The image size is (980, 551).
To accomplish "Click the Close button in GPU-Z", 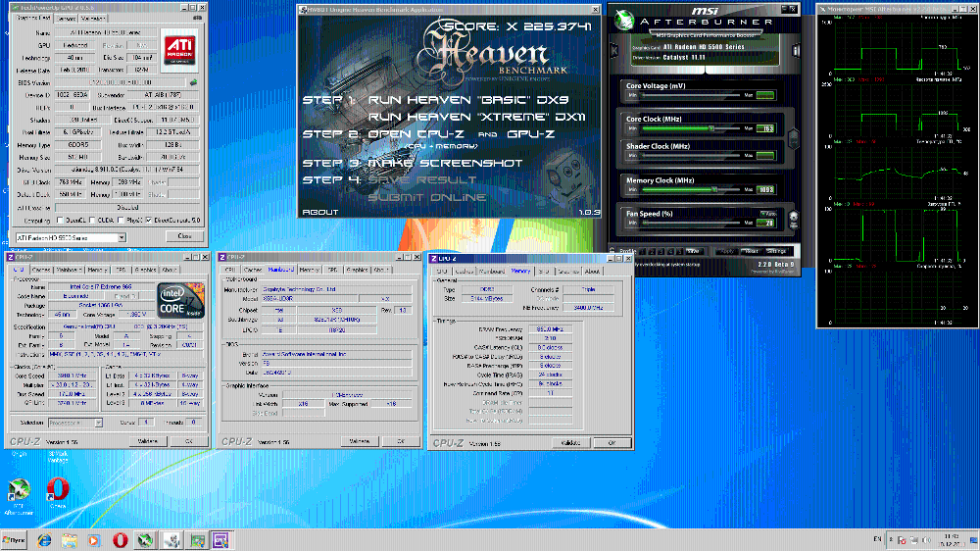I will (185, 235).
